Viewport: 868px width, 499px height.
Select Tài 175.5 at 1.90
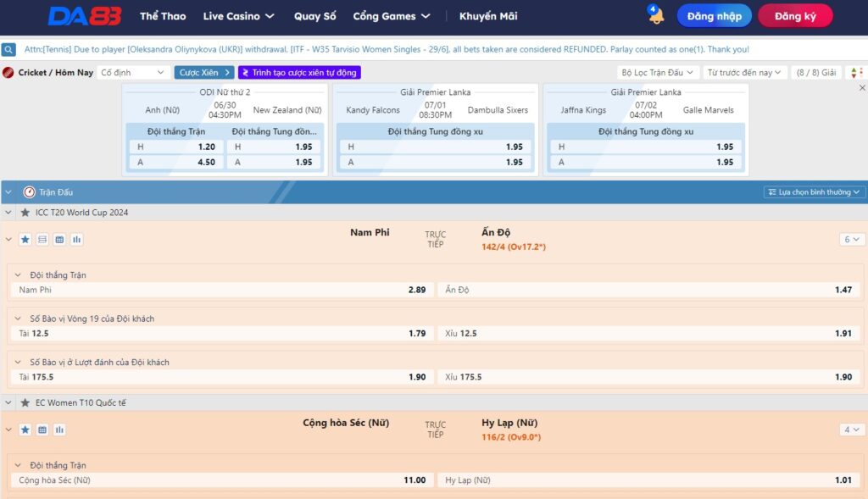(222, 377)
